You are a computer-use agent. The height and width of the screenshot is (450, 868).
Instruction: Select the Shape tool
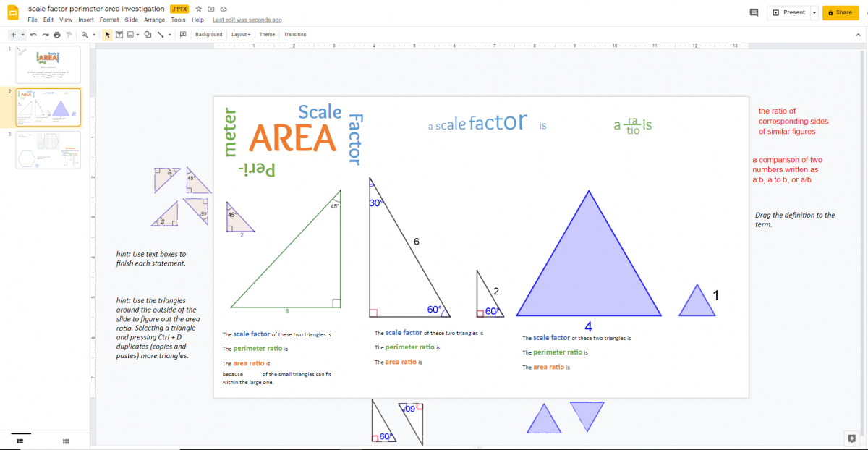(147, 34)
